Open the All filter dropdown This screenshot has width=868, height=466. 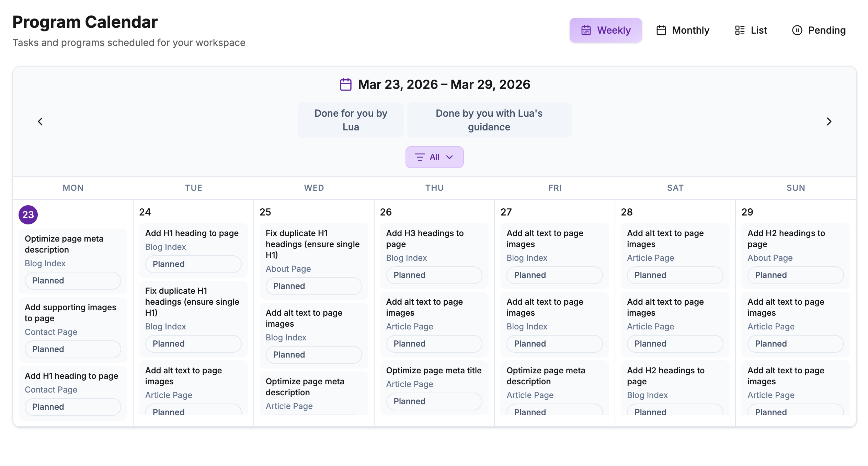pos(434,157)
